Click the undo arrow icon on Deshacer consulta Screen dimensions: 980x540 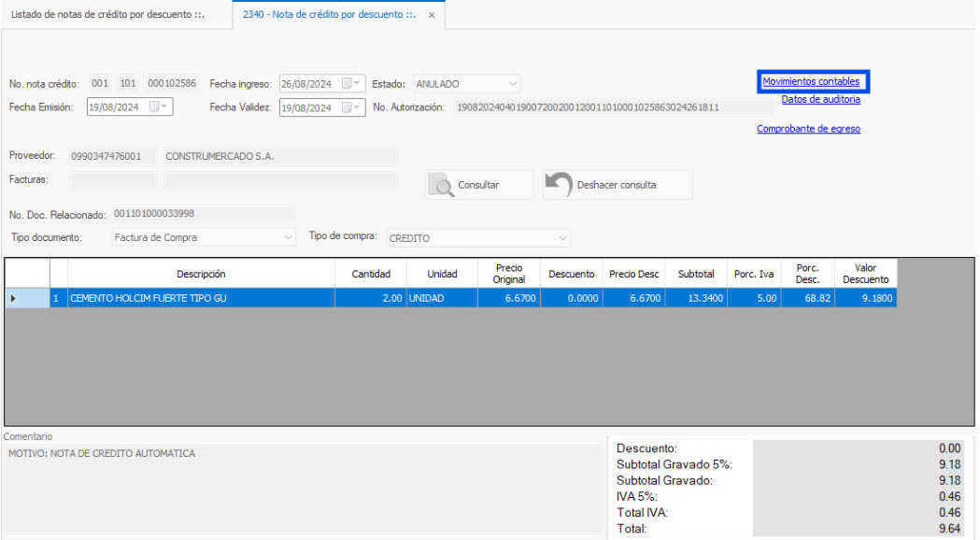tap(559, 185)
